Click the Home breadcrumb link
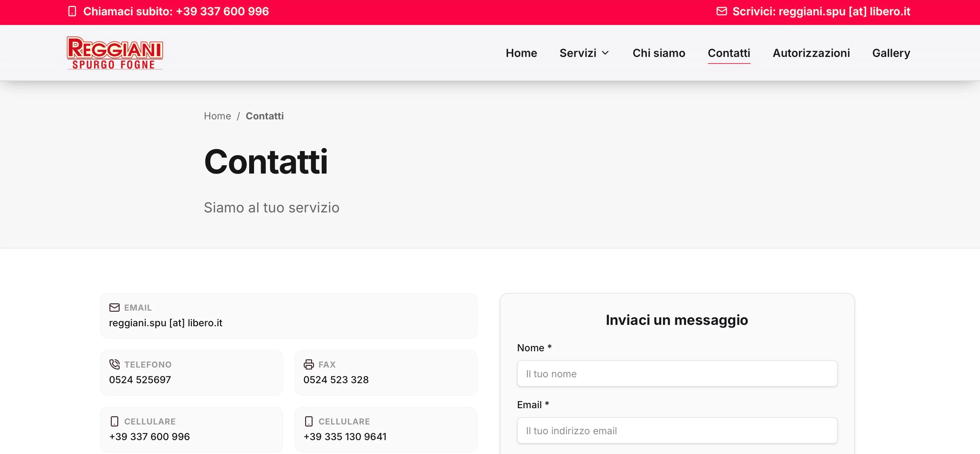This screenshot has height=454, width=980. pos(217,116)
